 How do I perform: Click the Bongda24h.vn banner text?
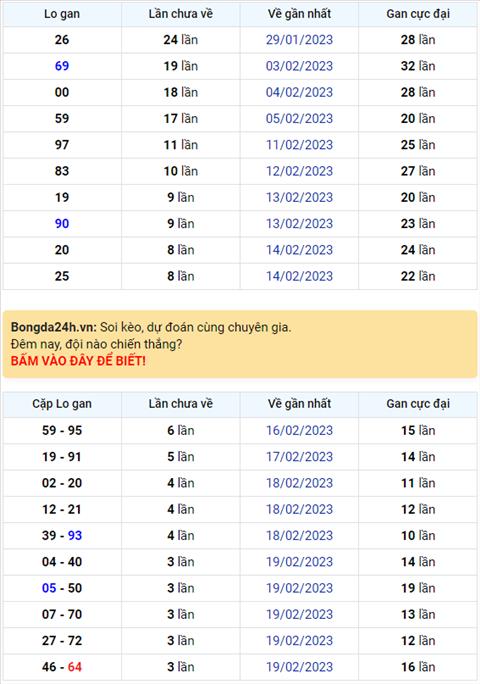click(53, 327)
